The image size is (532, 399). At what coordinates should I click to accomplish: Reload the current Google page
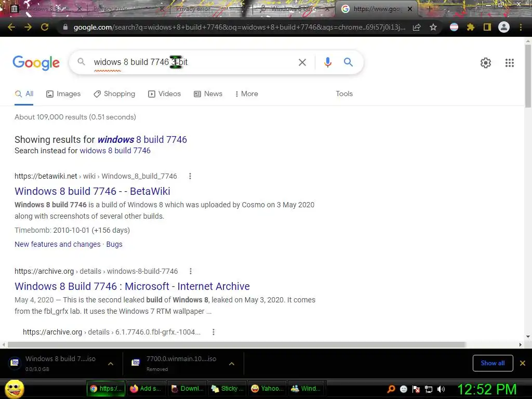(45, 27)
